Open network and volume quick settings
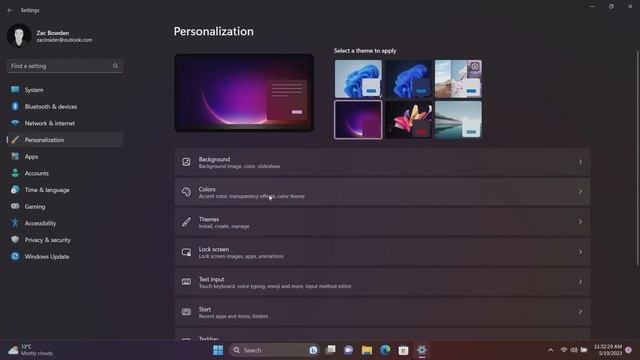 [573, 350]
